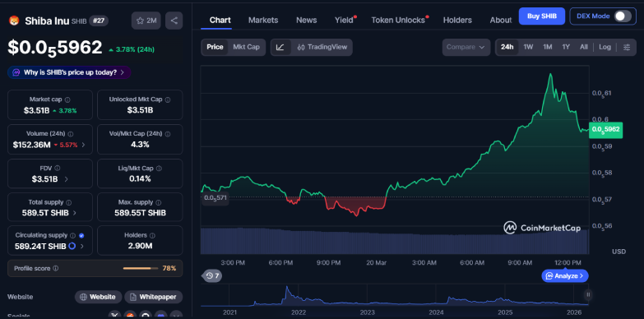
Task: Open the Compare dropdown
Action: tap(466, 47)
